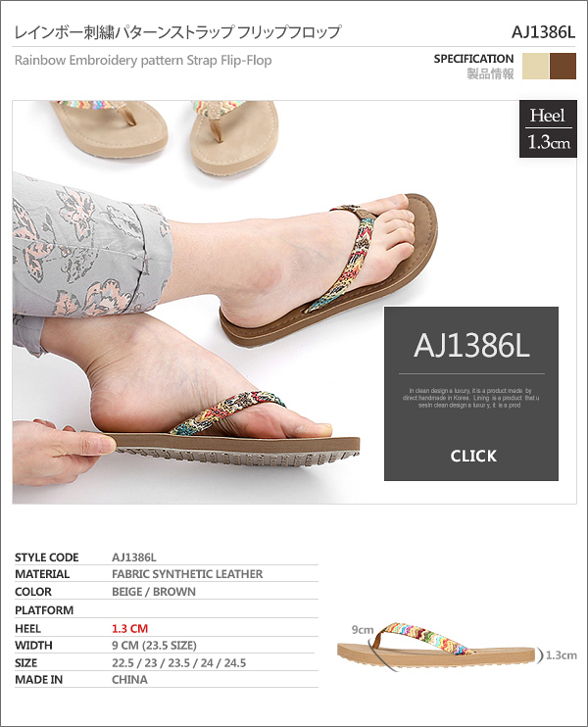Screen dimensions: 588x727
Task: Click the STYLE CODE row label
Action: pyautogui.click(x=46, y=557)
